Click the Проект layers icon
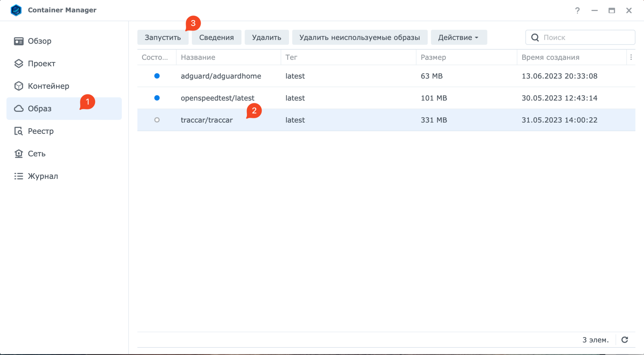 (x=19, y=63)
